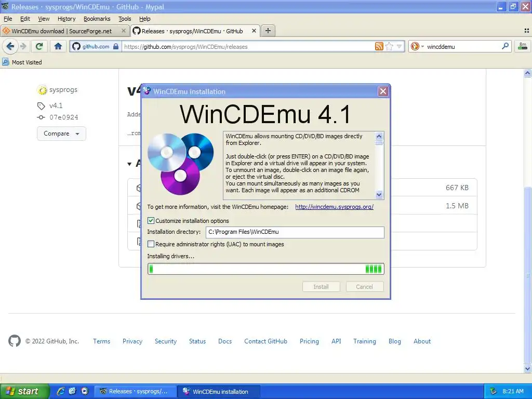Click the sysprogs author link
The width and height of the screenshot is (532, 399).
[x=63, y=89]
